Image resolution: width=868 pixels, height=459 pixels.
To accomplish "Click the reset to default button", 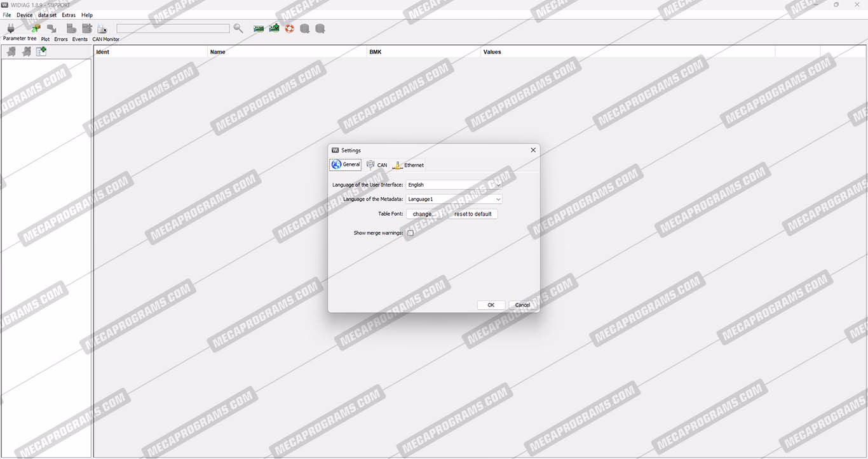I will [x=473, y=214].
